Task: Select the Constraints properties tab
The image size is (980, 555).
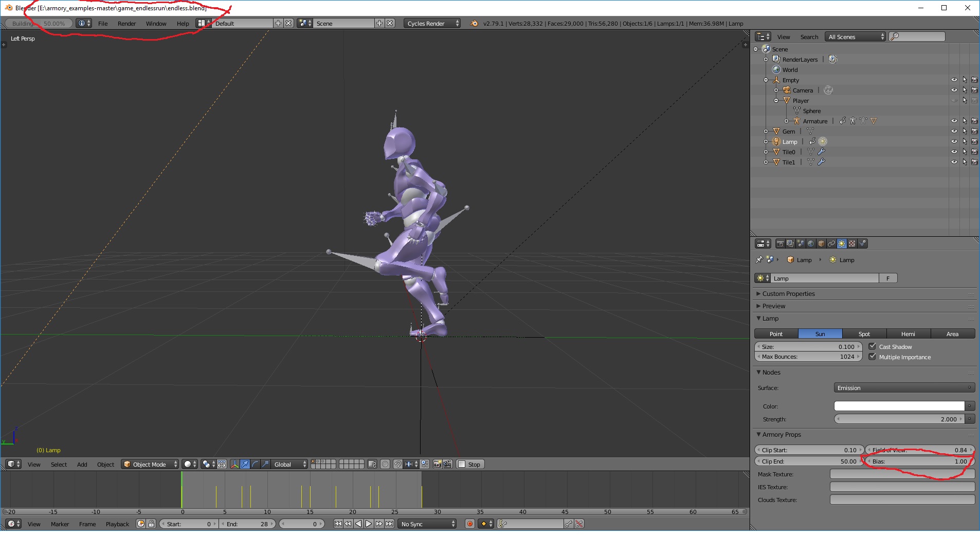Action: (x=831, y=244)
